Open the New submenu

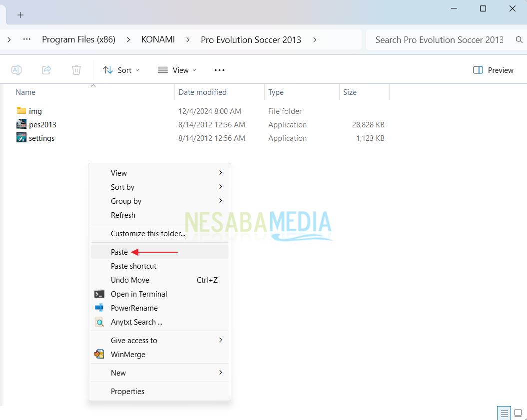159,373
